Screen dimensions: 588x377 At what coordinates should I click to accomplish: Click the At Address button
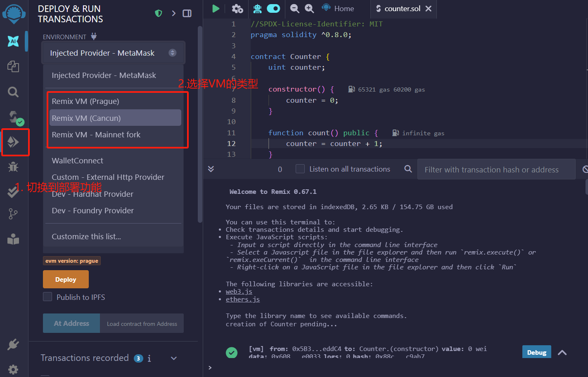pyautogui.click(x=71, y=323)
